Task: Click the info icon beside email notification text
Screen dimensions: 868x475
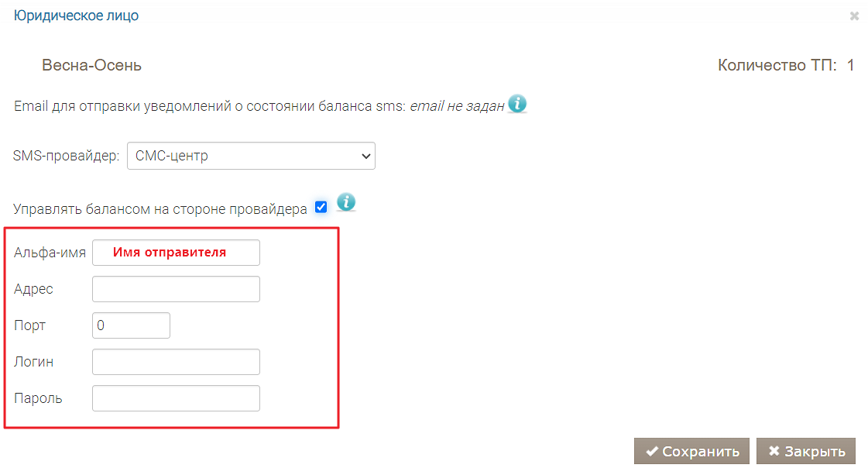Action: click(517, 104)
